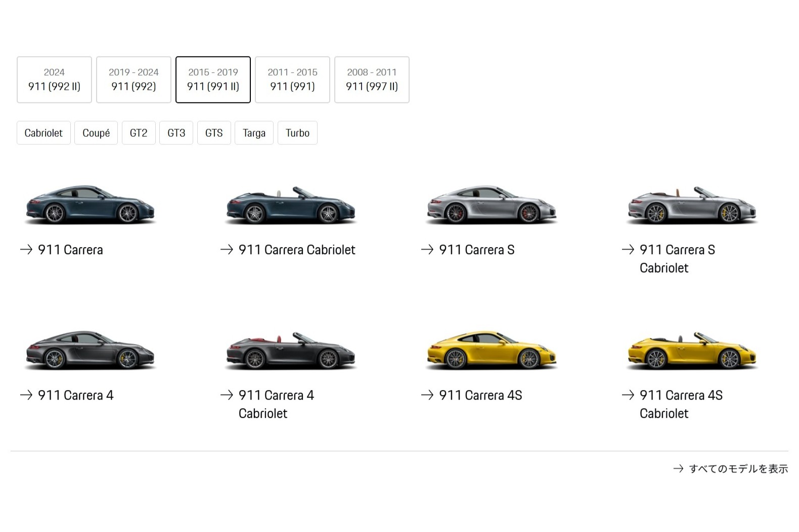Viewport: 799px width, 532px height.
Task: Click the arrow icon beside 911 Carrera 4 Cabriolet
Action: (x=227, y=395)
